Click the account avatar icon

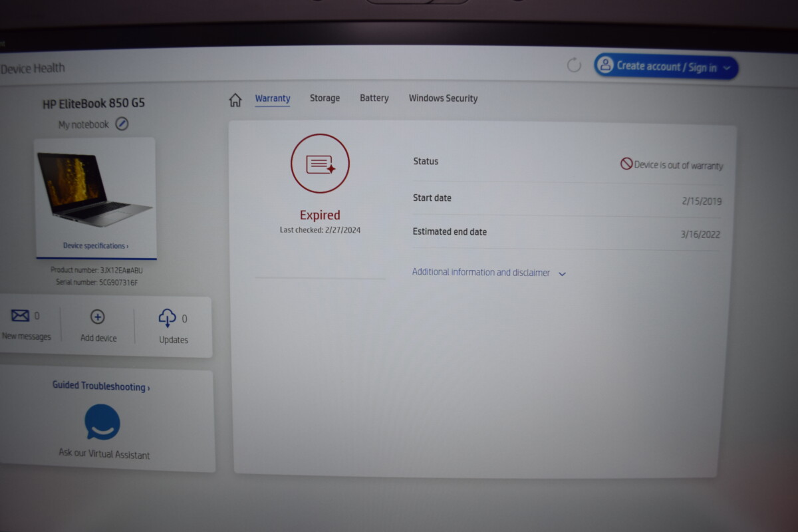(605, 65)
